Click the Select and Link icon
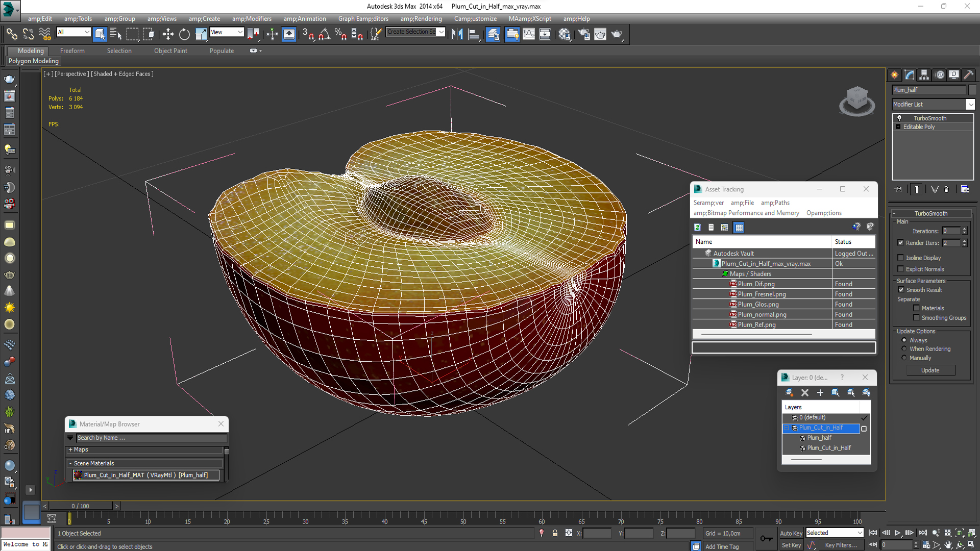 click(x=12, y=34)
